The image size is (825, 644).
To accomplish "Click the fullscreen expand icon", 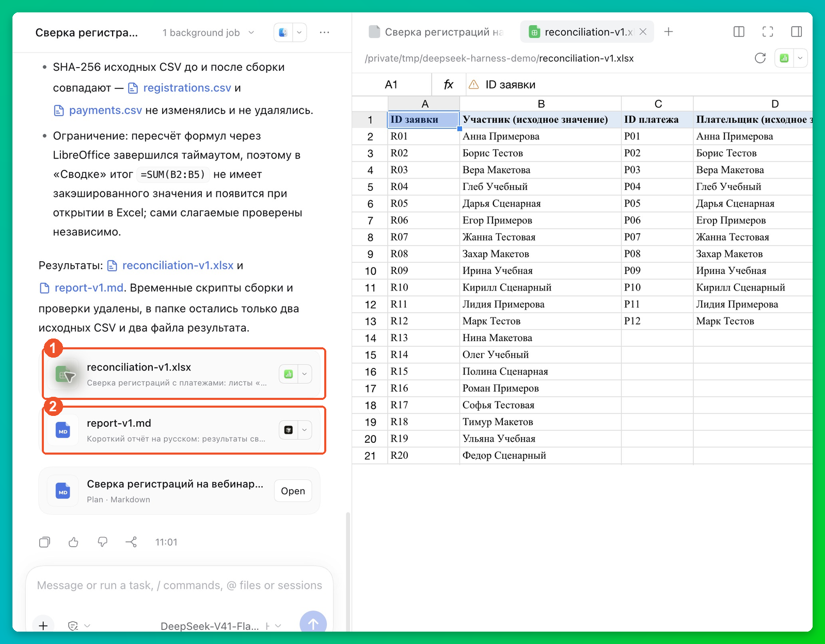I will [x=768, y=31].
